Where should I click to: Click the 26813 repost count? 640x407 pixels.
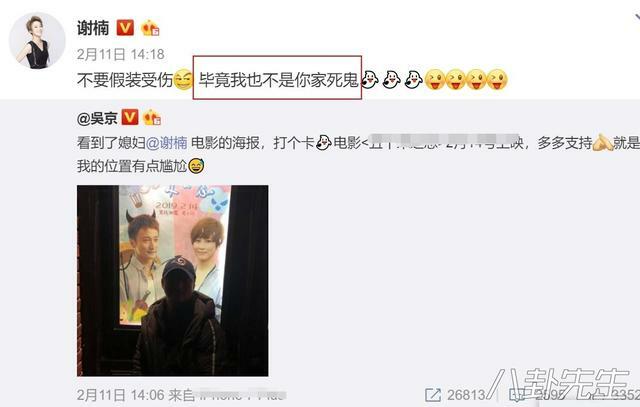[x=466, y=395]
